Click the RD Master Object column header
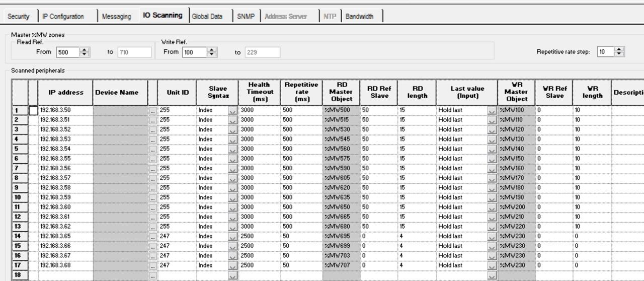The image size is (644, 281). pos(341,92)
